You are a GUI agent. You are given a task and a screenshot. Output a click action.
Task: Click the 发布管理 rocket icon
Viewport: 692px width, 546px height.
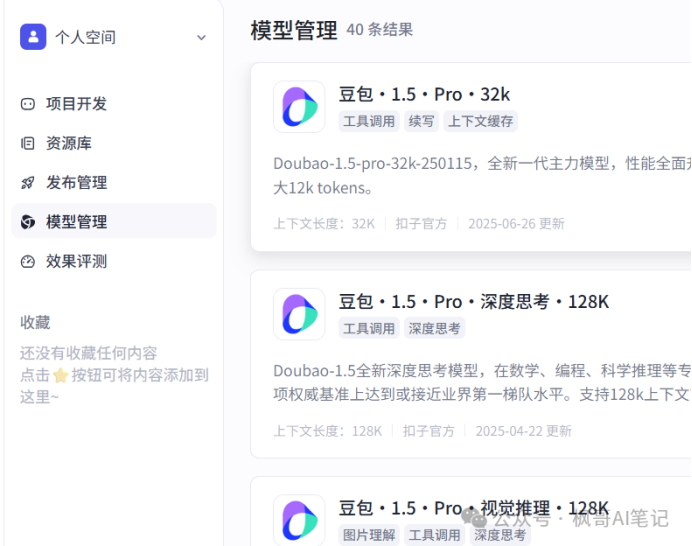(x=28, y=183)
